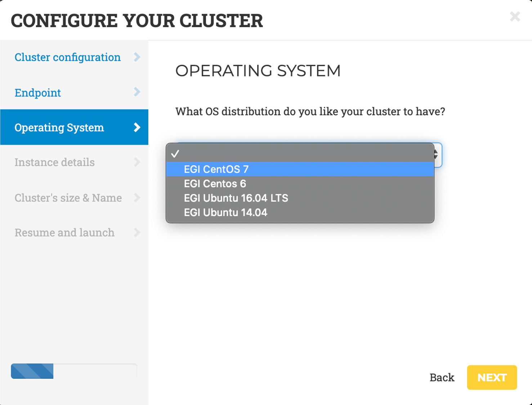The height and width of the screenshot is (405, 532).
Task: Go to the Instance details step
Action: point(54,162)
